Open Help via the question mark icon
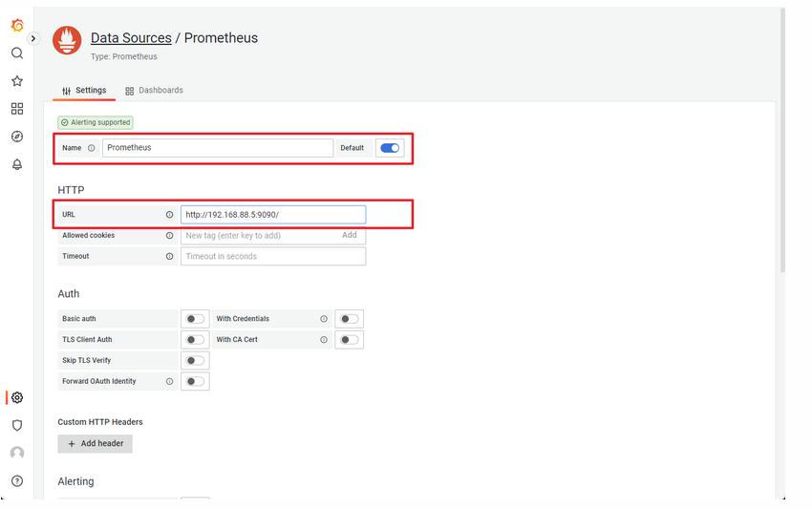 point(17,481)
